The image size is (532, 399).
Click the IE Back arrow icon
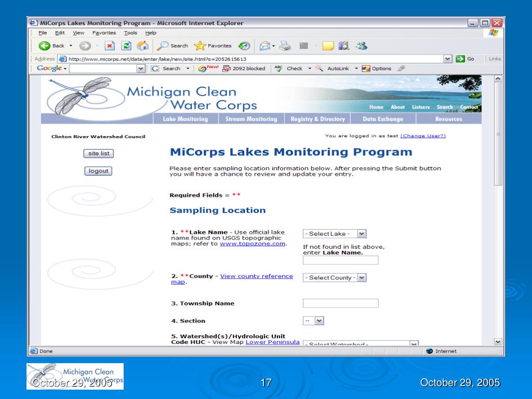click(45, 46)
